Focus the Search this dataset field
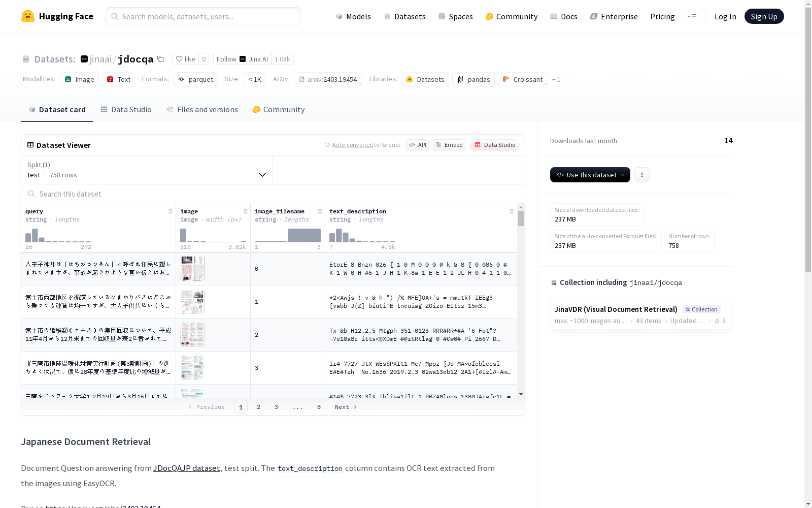 (273, 194)
